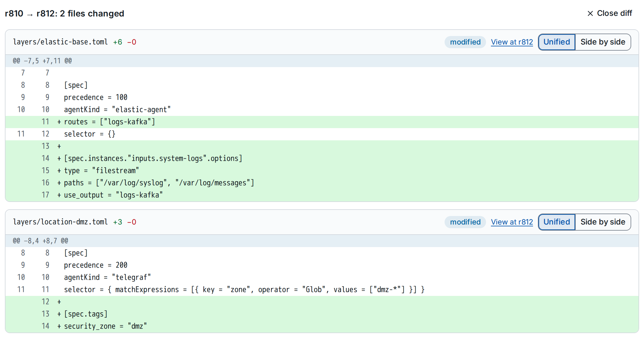
Task: Click line precedence = 200
Action: point(322,265)
